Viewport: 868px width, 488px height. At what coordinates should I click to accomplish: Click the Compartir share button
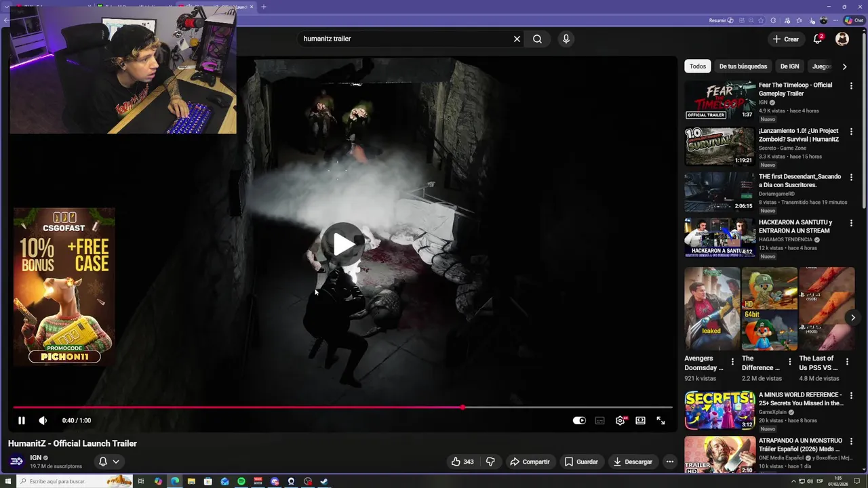530,462
